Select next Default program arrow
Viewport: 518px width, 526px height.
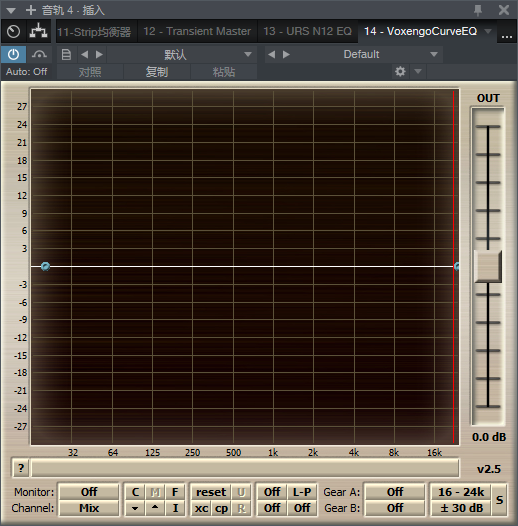(286, 54)
